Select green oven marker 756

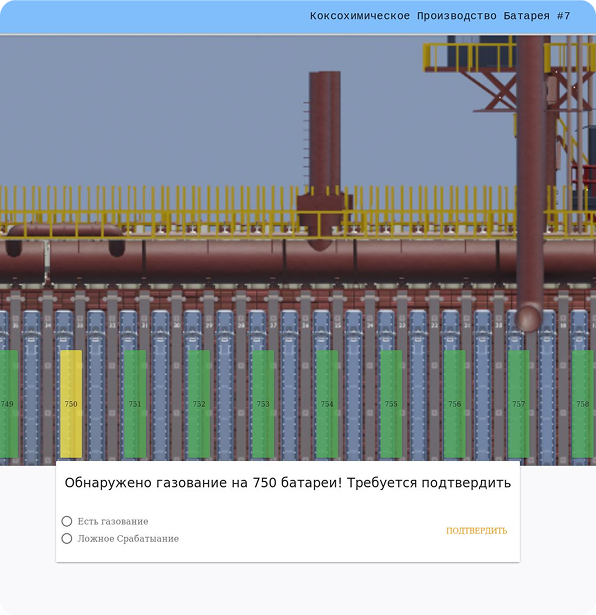coord(454,404)
